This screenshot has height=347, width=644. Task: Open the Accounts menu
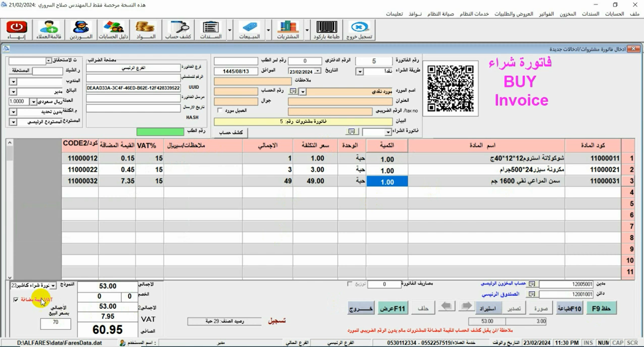coord(614,14)
